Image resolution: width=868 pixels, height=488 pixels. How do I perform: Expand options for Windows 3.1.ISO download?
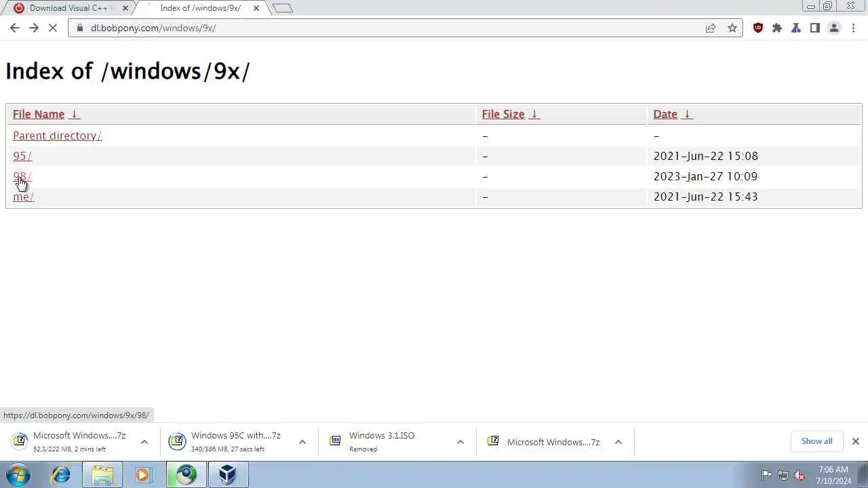tap(460, 442)
